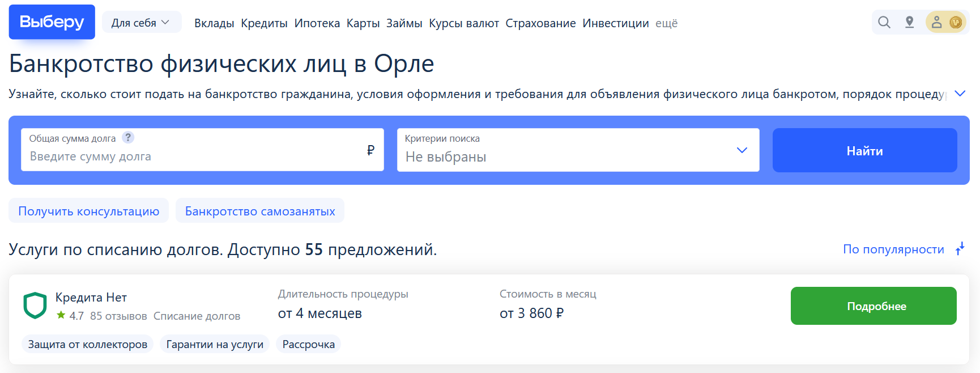Open the 85 отзывов link
Screen dimensions: 980x373
click(118, 316)
